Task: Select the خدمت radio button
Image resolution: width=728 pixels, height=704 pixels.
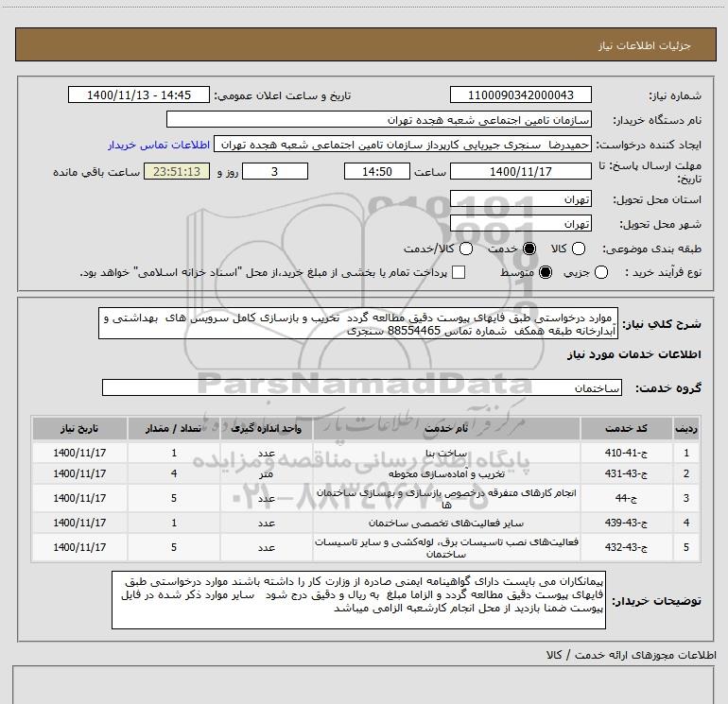Action: coord(529,249)
